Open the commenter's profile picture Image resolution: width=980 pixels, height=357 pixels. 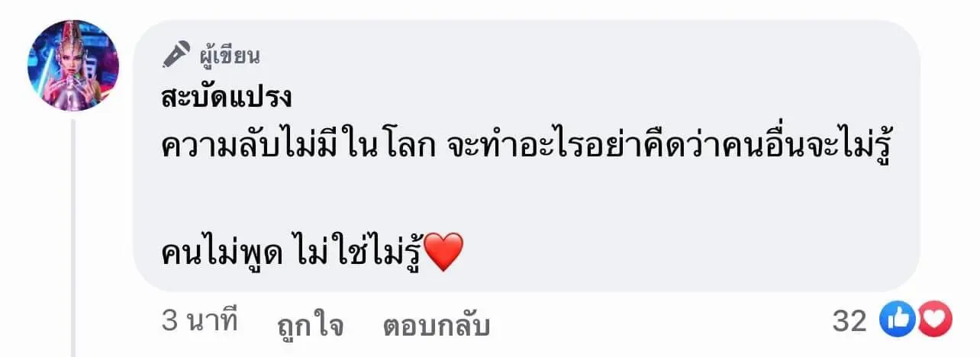(x=73, y=66)
